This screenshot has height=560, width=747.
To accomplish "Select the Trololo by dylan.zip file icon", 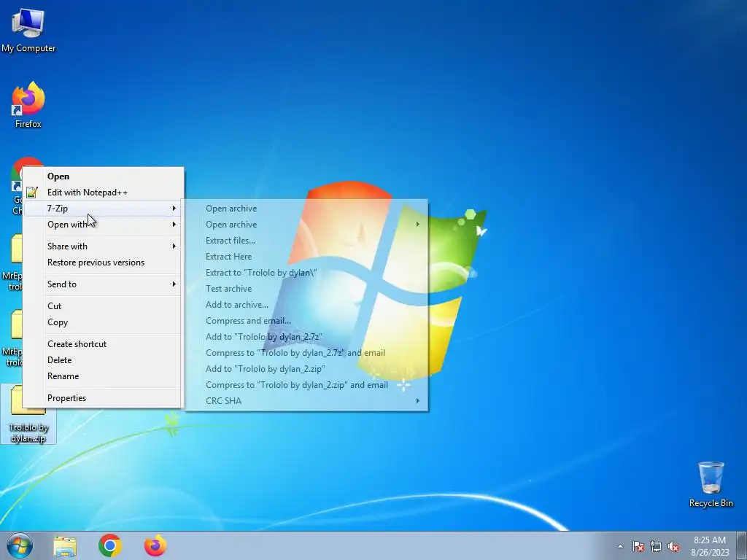I will 28,415.
